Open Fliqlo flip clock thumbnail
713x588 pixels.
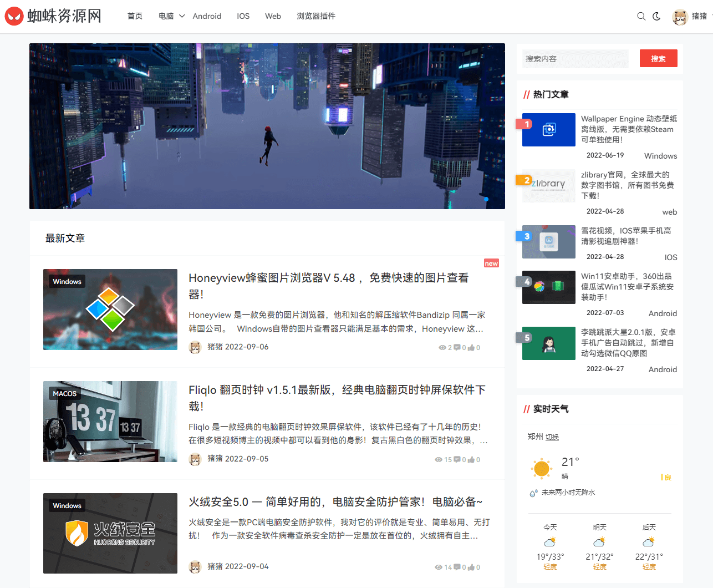110,422
